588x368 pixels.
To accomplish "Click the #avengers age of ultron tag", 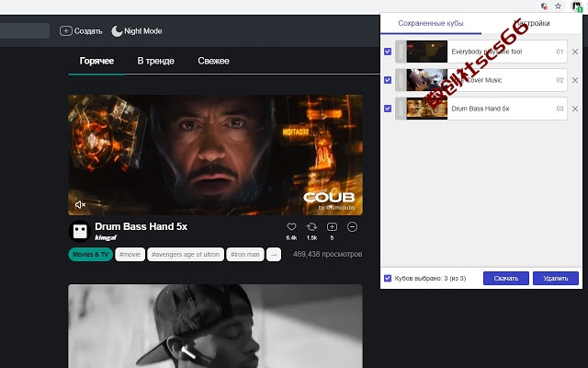I will [x=186, y=254].
